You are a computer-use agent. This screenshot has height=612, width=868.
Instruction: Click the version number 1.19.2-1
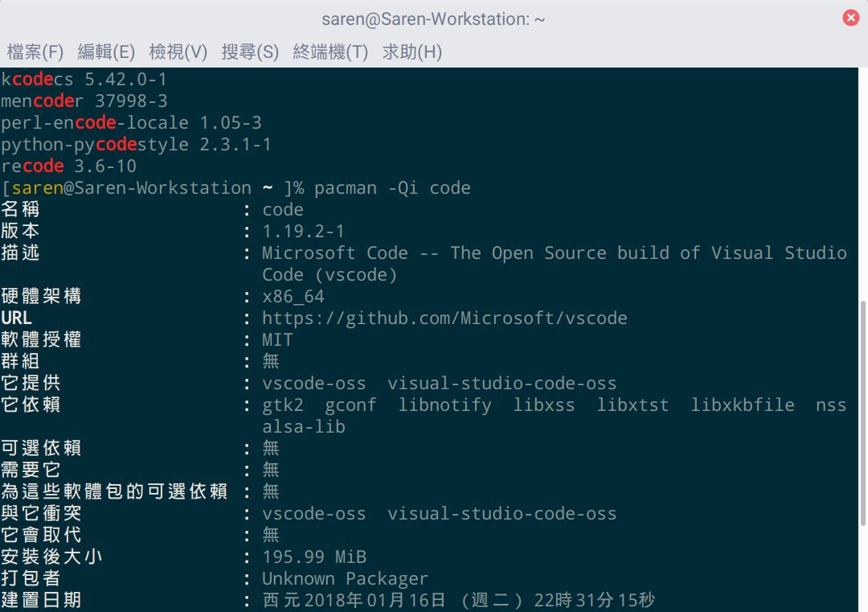[x=303, y=231]
